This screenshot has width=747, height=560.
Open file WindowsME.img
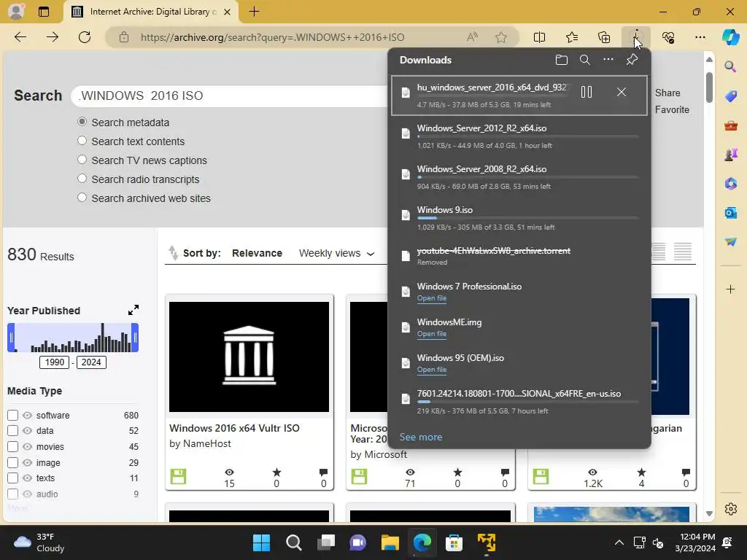432,334
